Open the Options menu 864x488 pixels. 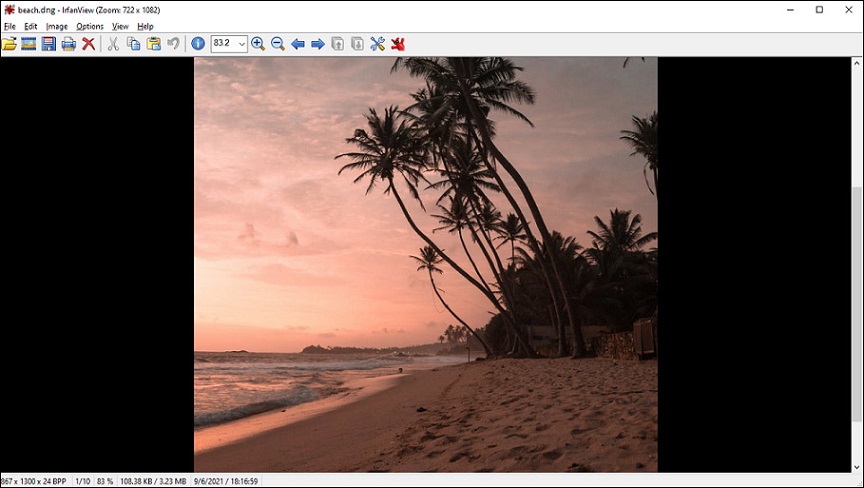pyautogui.click(x=90, y=26)
